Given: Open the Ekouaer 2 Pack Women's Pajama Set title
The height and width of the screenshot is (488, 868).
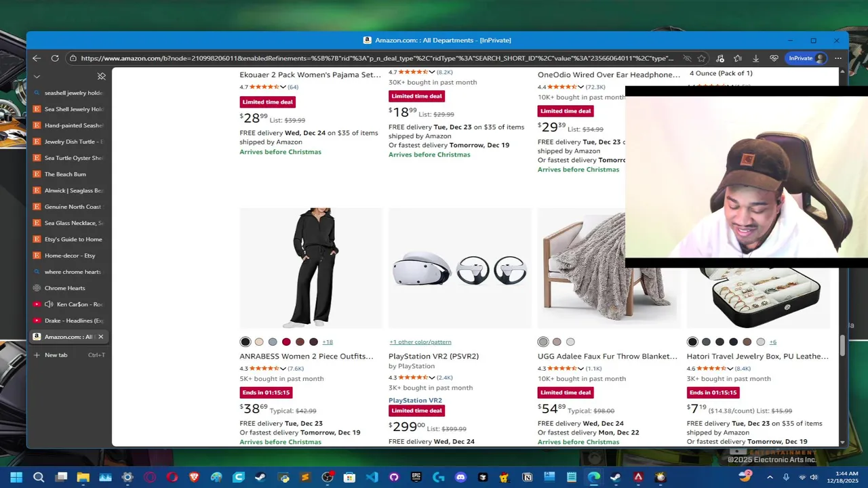Looking at the screenshot, I should tap(311, 75).
